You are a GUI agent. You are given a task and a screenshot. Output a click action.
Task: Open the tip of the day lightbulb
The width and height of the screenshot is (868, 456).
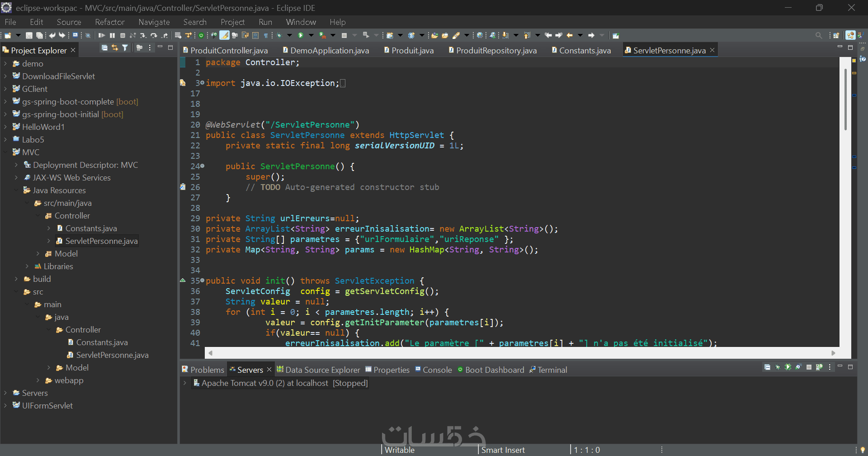coord(863,450)
